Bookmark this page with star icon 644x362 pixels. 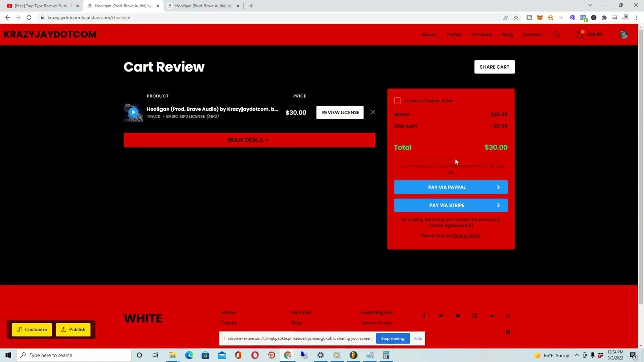516,18
